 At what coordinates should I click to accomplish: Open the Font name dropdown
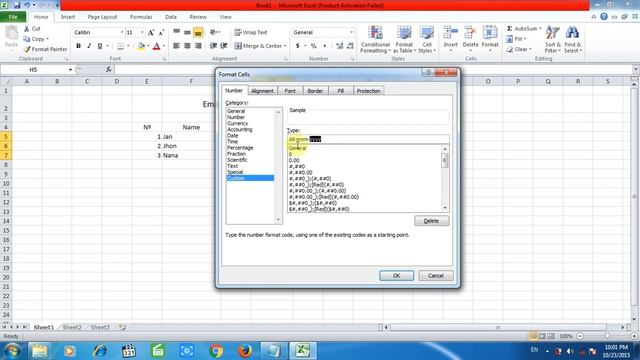[x=122, y=32]
